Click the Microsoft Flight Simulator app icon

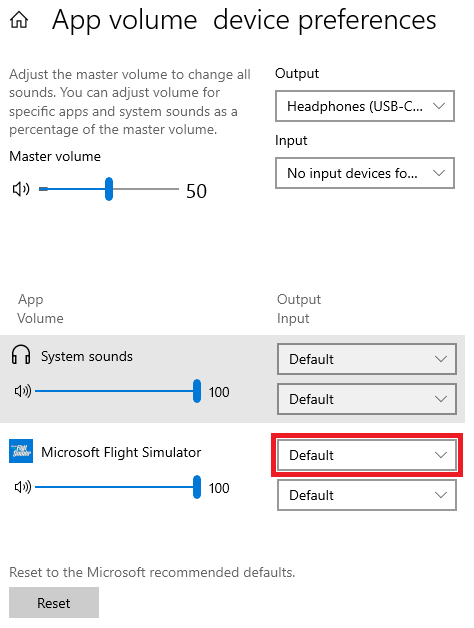click(x=21, y=451)
